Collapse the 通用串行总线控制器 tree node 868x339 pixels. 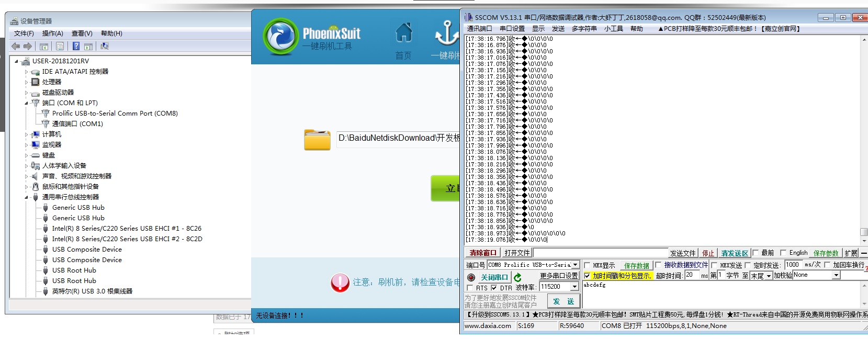pyautogui.click(x=26, y=198)
